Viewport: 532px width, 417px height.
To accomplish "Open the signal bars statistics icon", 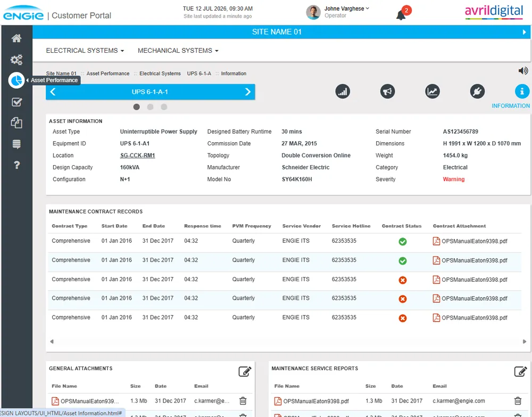I will coord(343,92).
